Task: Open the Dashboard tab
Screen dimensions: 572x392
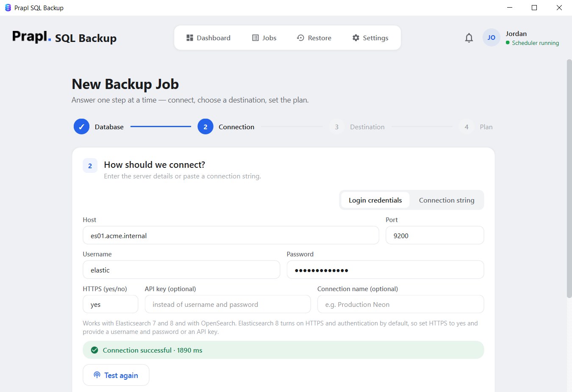Action: pos(208,38)
